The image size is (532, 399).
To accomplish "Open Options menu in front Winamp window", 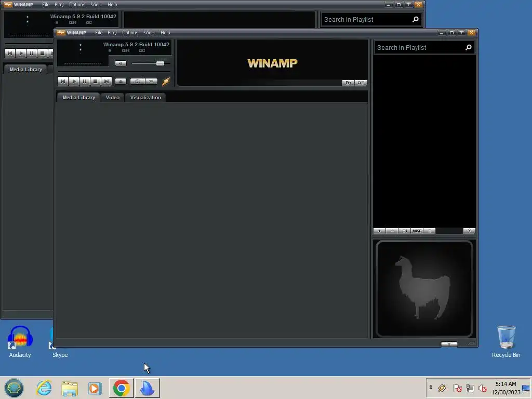I will click(x=130, y=33).
